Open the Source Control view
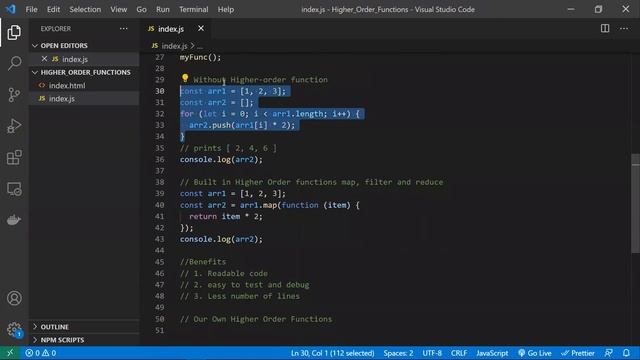 tap(14, 95)
